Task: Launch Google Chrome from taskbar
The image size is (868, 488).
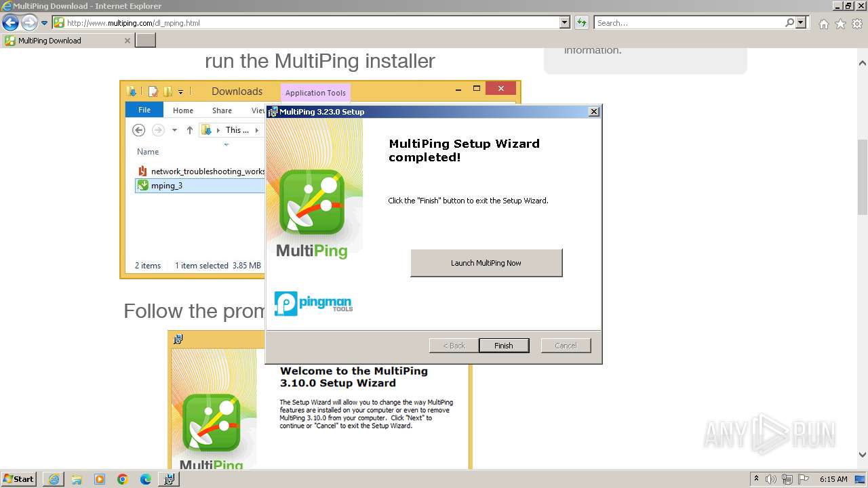Action: [x=123, y=479]
